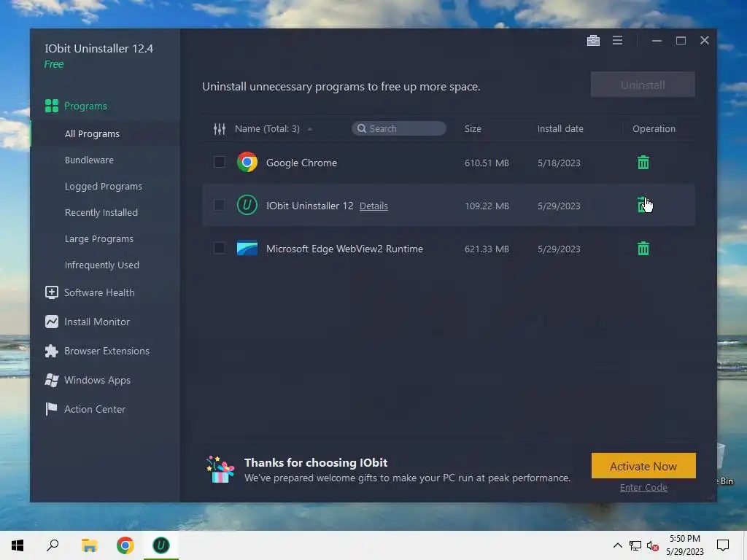The height and width of the screenshot is (560, 747).
Task: Click the Browser Extensions puzzle icon
Action: [52, 351]
